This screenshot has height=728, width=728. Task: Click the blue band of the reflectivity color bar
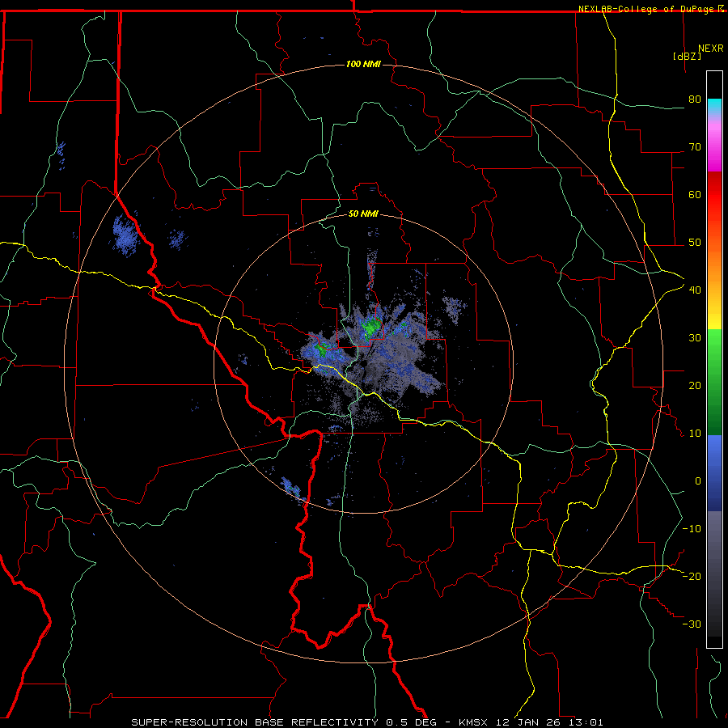[x=714, y=473]
